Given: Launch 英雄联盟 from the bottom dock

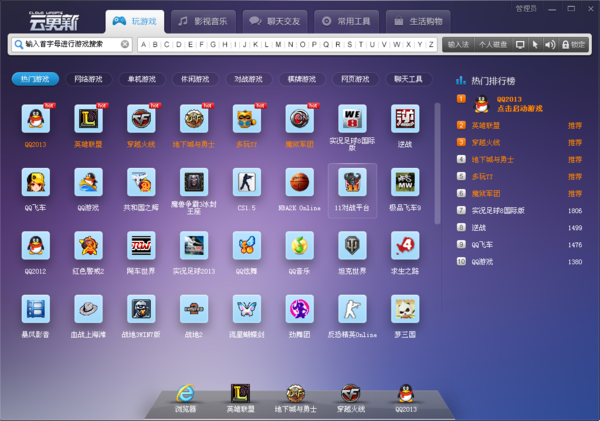Looking at the screenshot, I should click(x=240, y=394).
